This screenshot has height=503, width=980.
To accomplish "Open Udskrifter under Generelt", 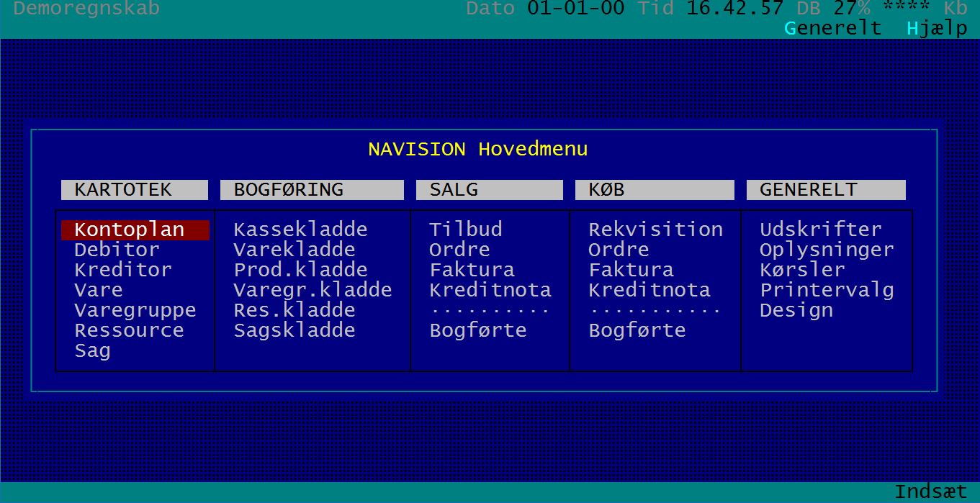I will click(821, 230).
